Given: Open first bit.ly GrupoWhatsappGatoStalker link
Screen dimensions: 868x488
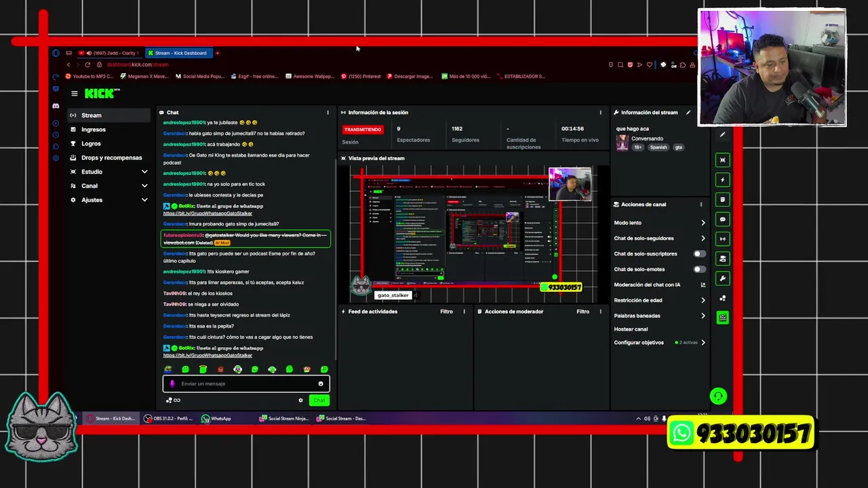Looking at the screenshot, I should point(208,213).
